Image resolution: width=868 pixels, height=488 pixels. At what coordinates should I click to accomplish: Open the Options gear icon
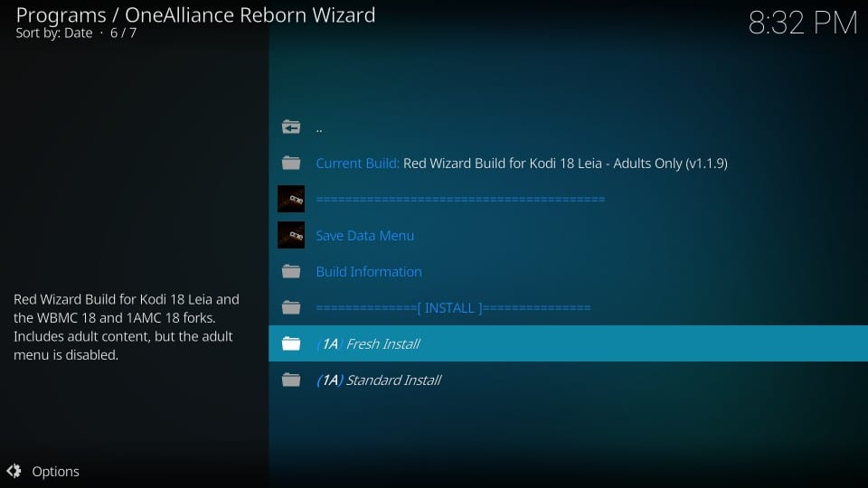click(x=14, y=471)
